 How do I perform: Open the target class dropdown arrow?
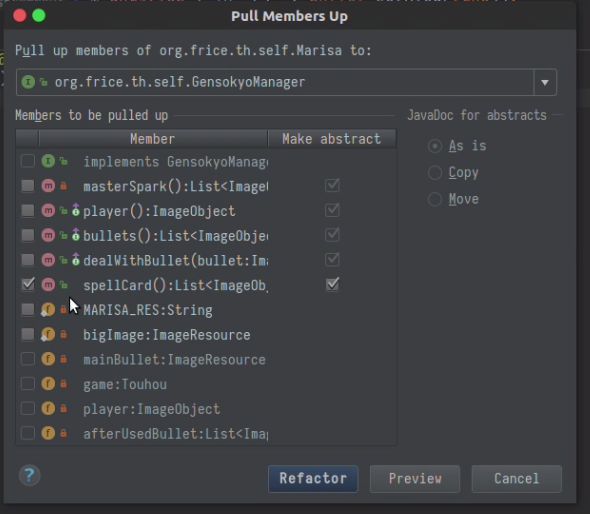click(x=545, y=82)
